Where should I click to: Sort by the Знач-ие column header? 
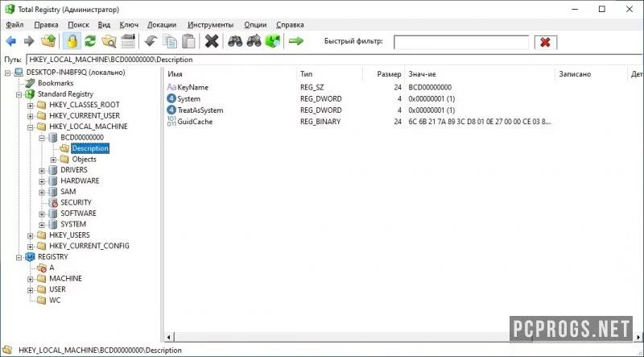tap(480, 74)
